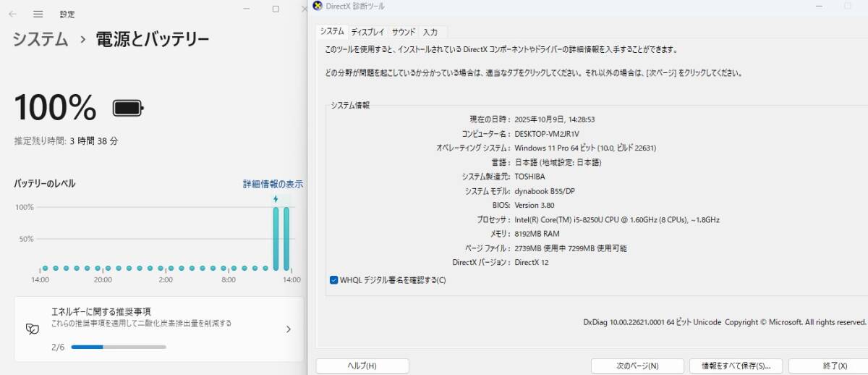Click the DirectX 12 version value

(x=532, y=262)
